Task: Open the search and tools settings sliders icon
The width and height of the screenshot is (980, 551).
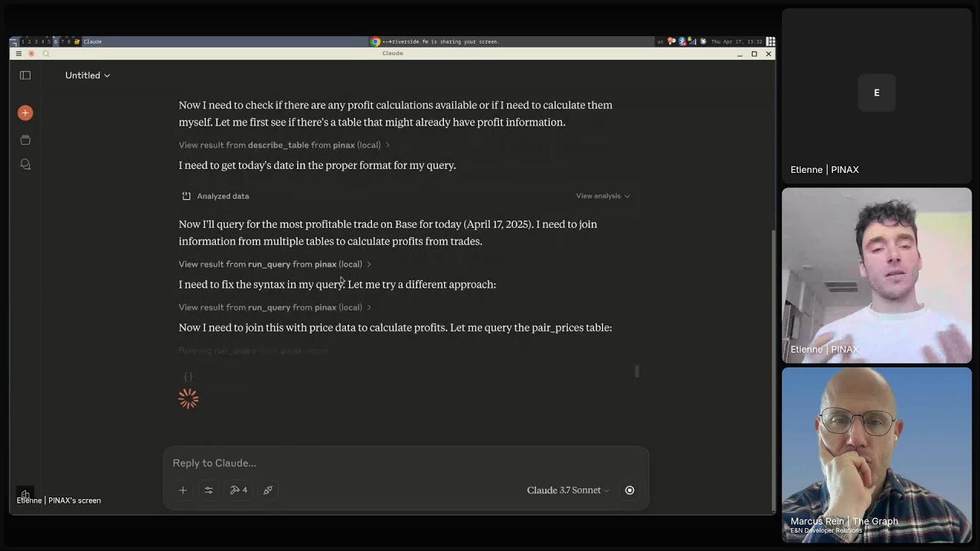Action: tap(208, 490)
